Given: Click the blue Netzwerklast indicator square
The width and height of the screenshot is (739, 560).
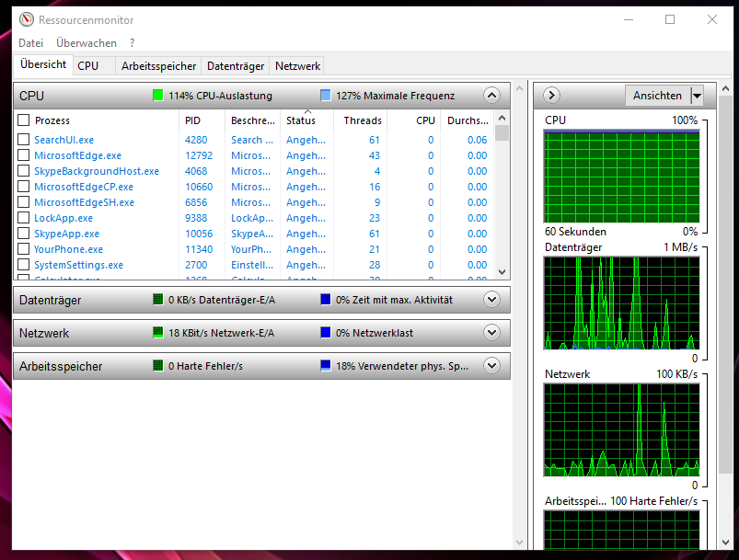Looking at the screenshot, I should (325, 333).
